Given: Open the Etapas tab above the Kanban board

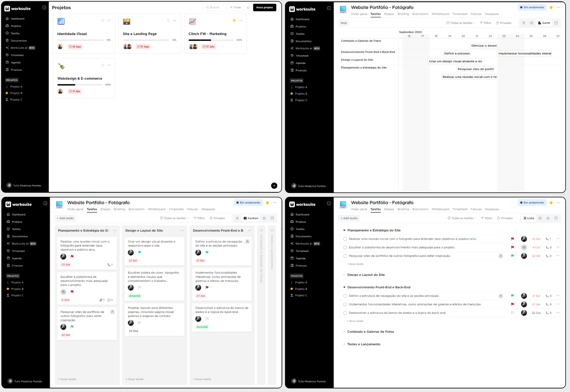Looking at the screenshot, I should (x=105, y=209).
